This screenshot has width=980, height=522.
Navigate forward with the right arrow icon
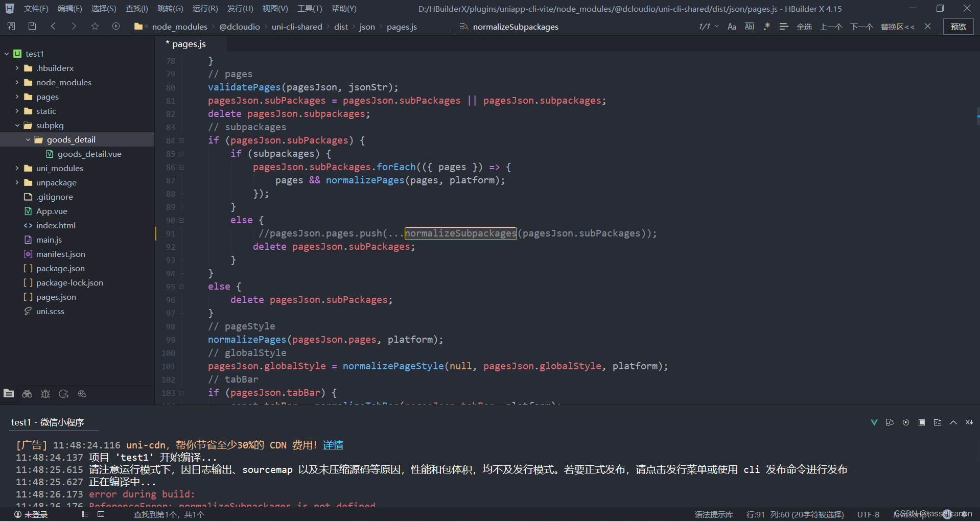[x=74, y=26]
